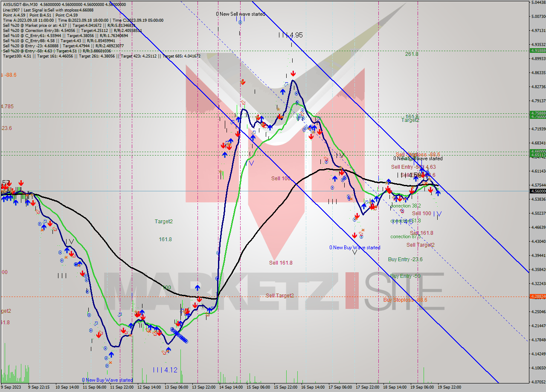Click the green 4.66000 price tag on the axis
Screen dimensions: 546x392
click(x=537, y=151)
